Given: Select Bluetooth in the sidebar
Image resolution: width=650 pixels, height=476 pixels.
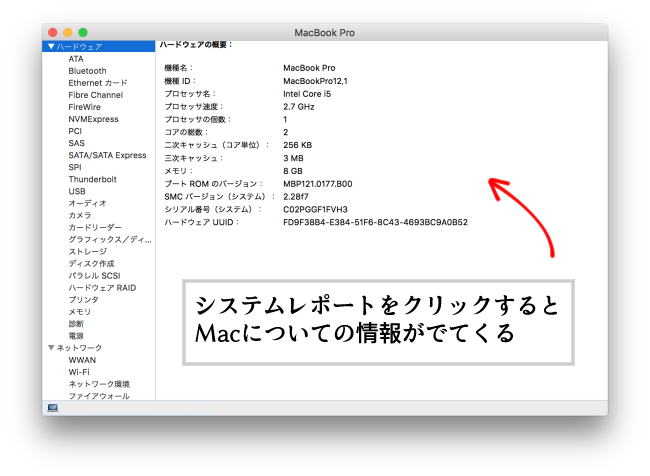Looking at the screenshot, I should pos(87,71).
